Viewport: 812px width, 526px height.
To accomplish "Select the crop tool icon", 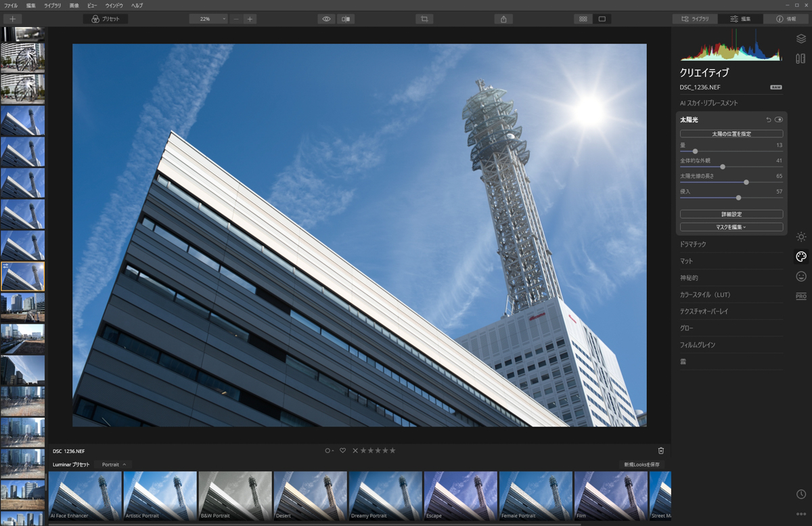I will pyautogui.click(x=424, y=19).
